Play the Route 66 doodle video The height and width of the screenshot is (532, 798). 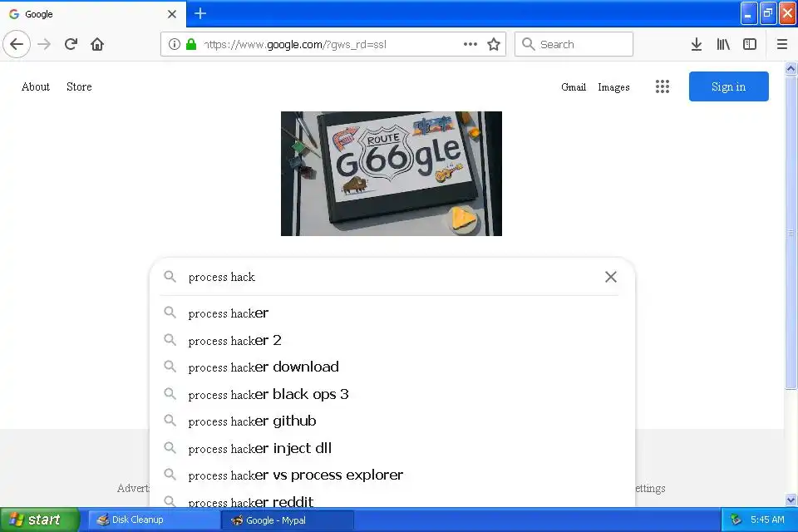pyautogui.click(x=463, y=220)
